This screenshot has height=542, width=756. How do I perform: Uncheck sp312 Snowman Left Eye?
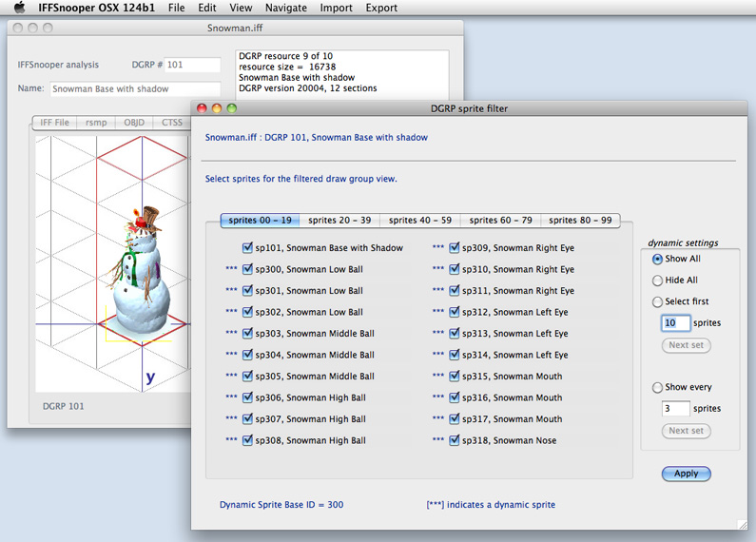pyautogui.click(x=455, y=312)
